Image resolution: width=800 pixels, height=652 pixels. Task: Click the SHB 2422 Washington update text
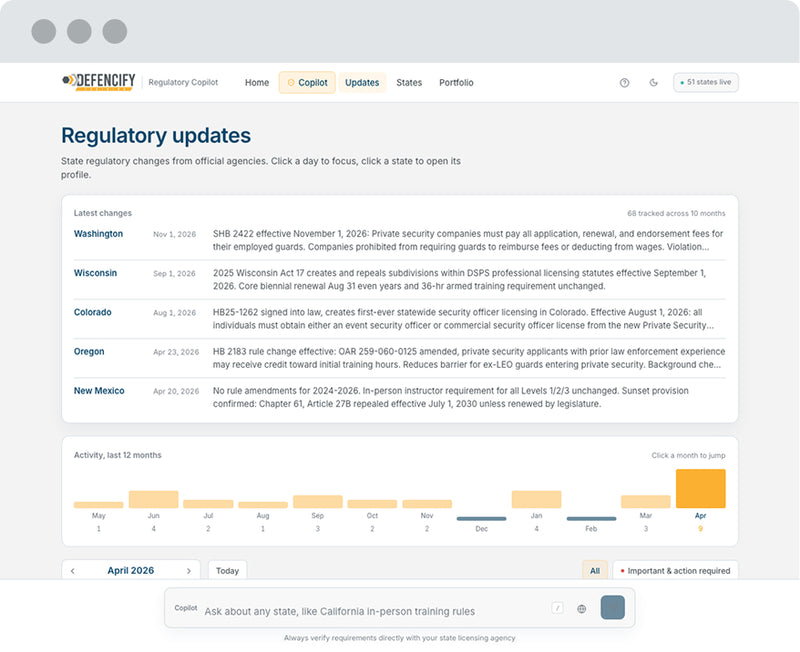point(468,240)
